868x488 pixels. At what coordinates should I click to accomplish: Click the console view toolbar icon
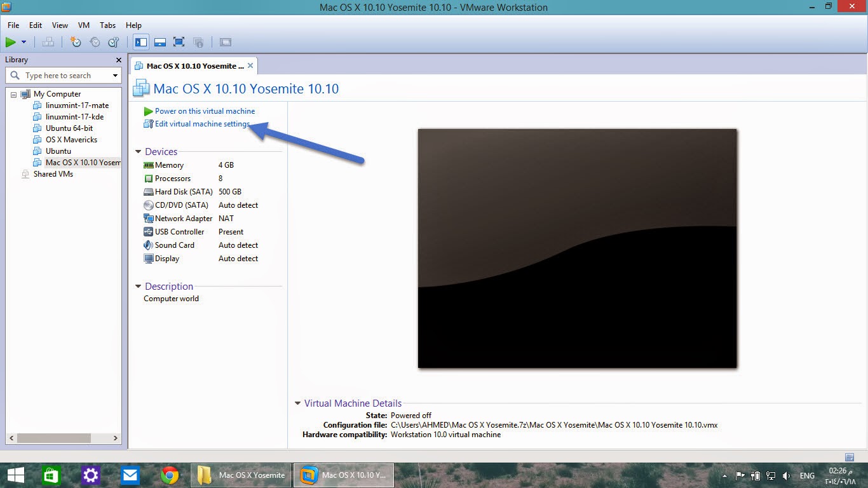click(x=225, y=42)
